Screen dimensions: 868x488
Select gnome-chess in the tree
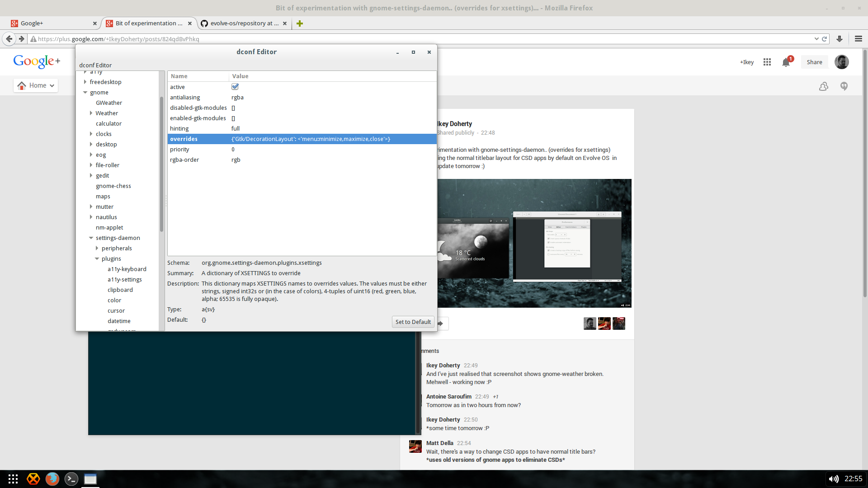point(113,186)
